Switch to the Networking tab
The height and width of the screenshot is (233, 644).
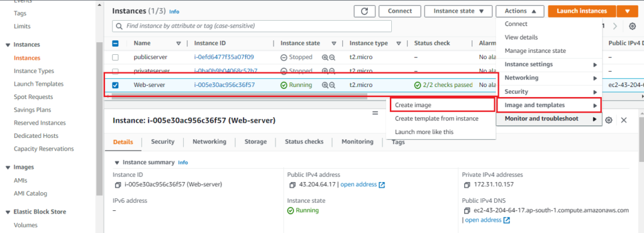[x=209, y=142]
